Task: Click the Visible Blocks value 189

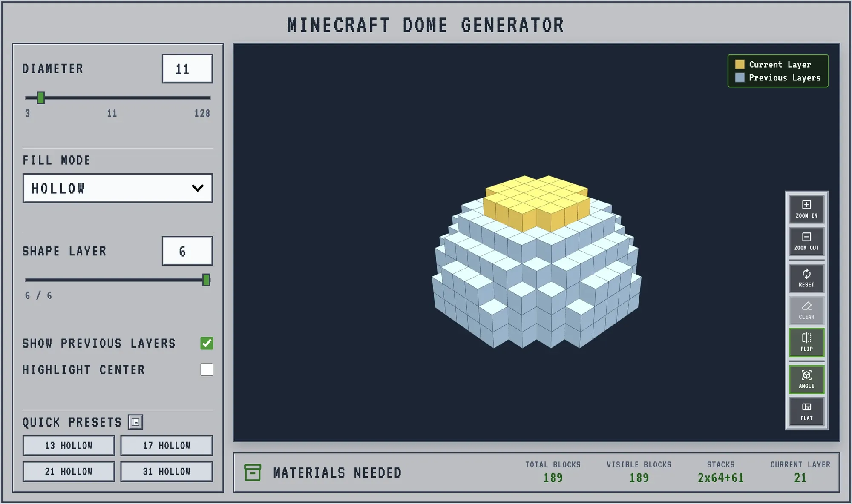Action: pyautogui.click(x=639, y=478)
